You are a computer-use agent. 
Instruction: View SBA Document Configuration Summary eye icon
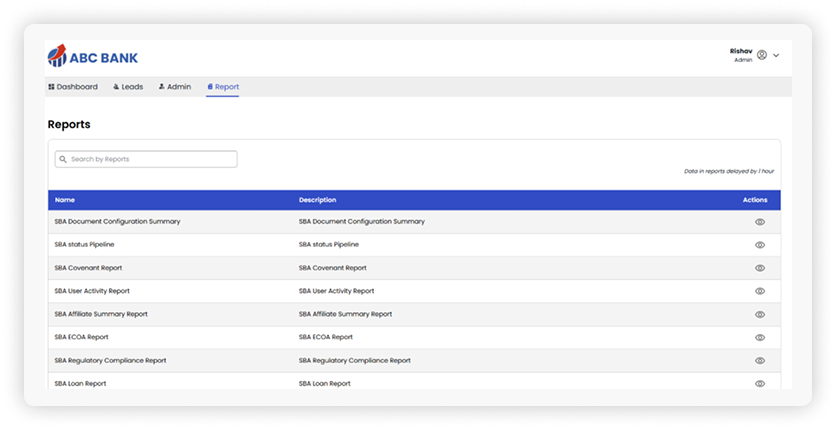pos(760,222)
